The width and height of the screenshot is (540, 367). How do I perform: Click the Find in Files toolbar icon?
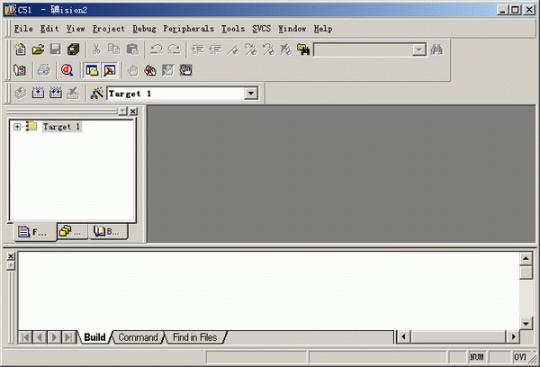pos(303,50)
